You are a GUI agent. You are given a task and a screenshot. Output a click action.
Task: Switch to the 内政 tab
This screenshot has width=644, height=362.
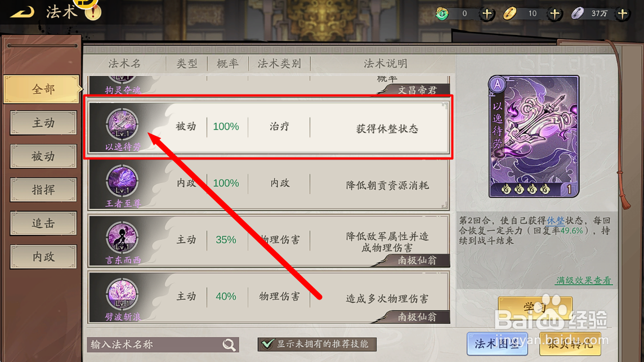[43, 257]
